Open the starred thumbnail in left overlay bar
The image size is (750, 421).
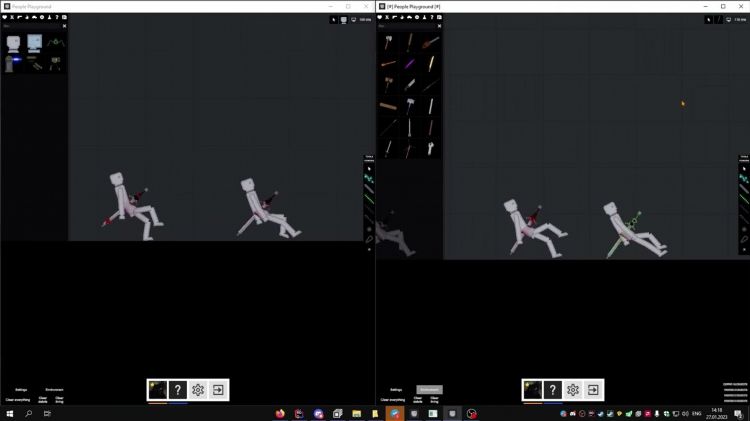(x=158, y=390)
